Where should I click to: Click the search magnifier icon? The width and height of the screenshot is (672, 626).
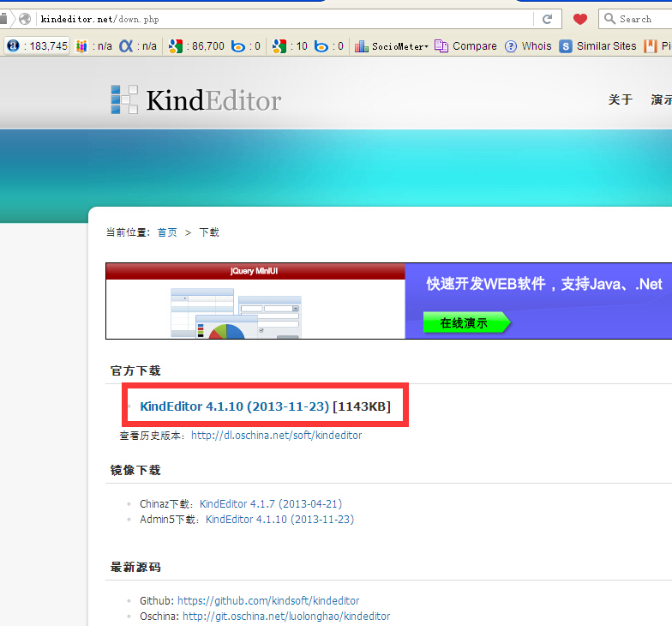(609, 19)
